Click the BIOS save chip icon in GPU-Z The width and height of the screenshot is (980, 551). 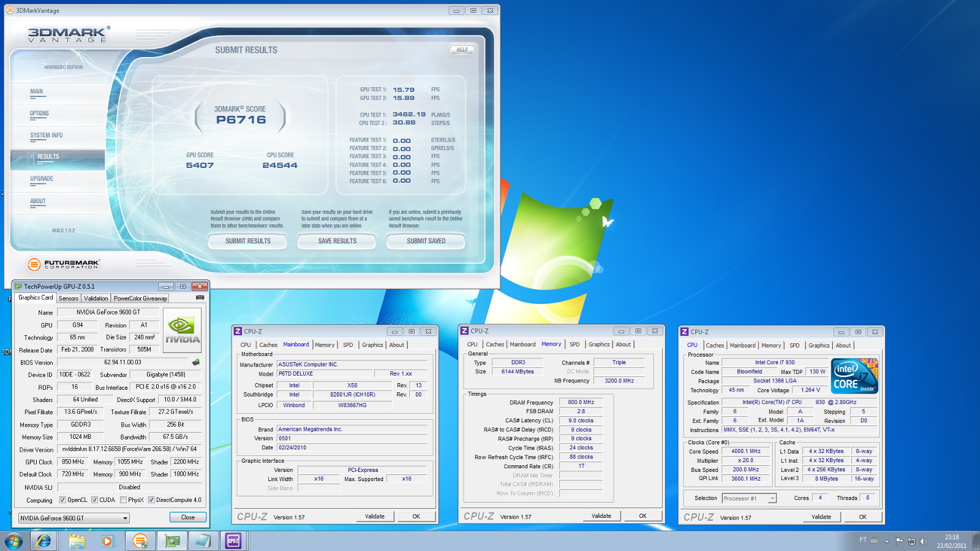pyautogui.click(x=196, y=362)
